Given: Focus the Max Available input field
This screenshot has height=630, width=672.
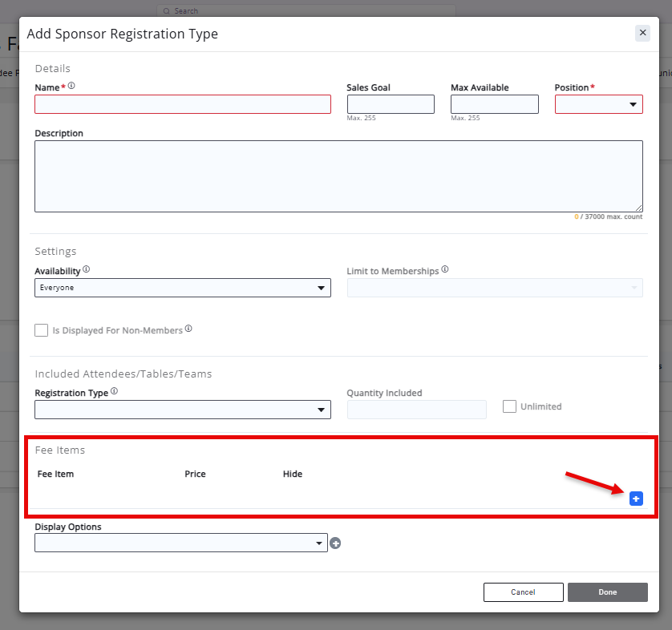Looking at the screenshot, I should click(495, 104).
